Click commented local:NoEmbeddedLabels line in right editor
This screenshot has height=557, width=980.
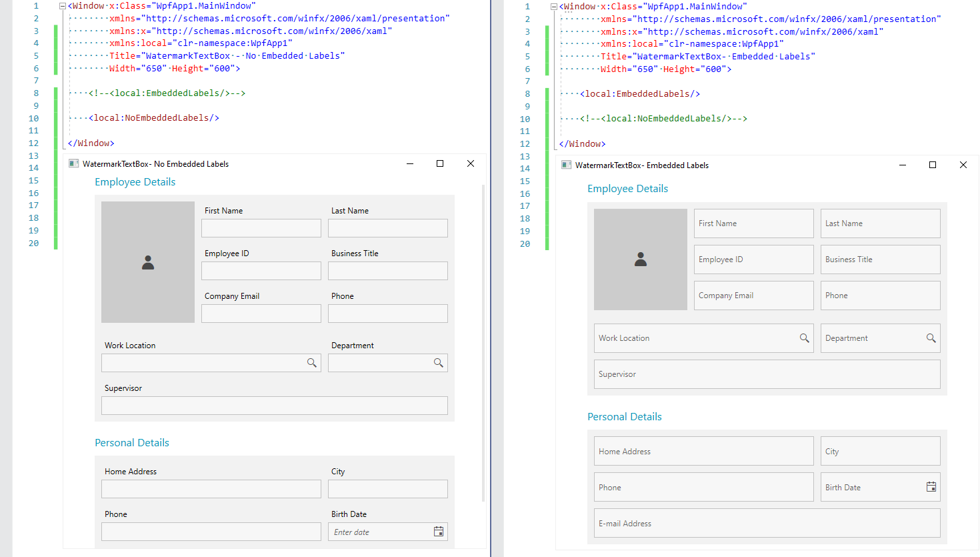tap(663, 119)
